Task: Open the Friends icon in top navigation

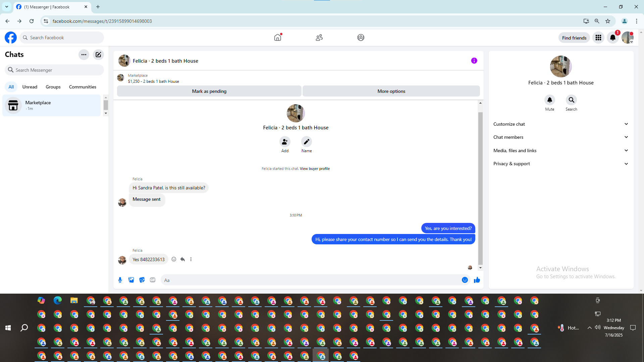Action: 319,38
